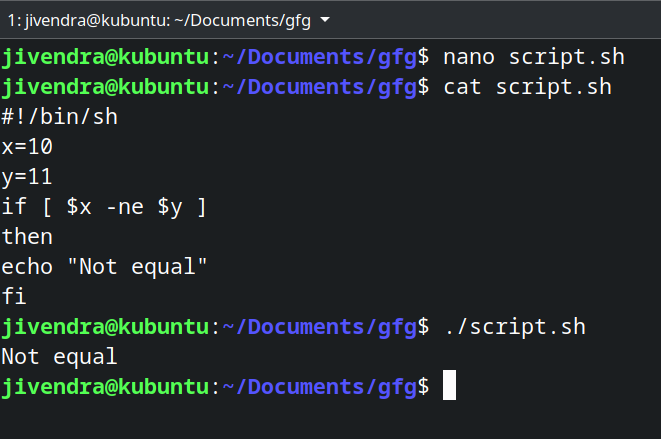Screen dimensions: 661x439
Task: Click the block cursor at the last prompt
Action: pos(449,386)
